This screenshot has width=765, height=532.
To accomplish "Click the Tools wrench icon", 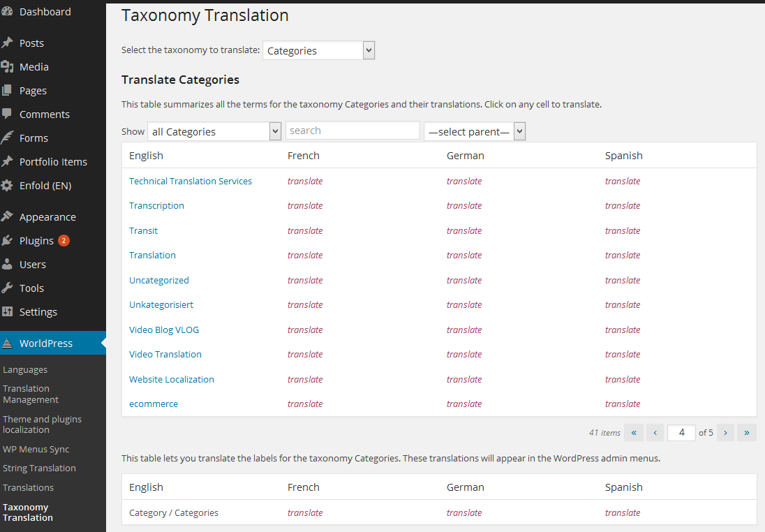I will 7,288.
